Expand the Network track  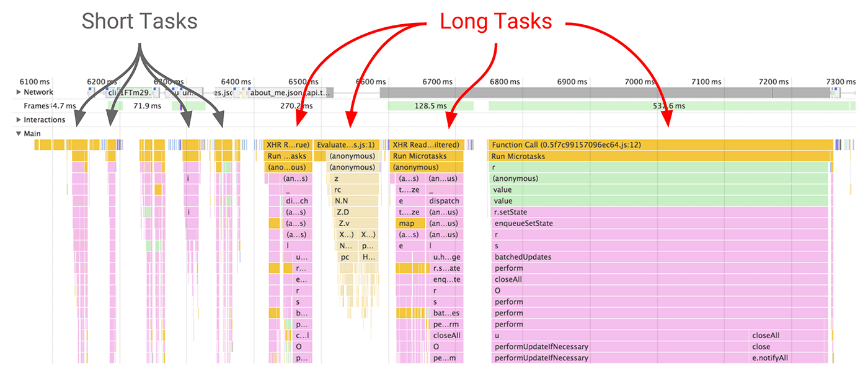(19, 92)
